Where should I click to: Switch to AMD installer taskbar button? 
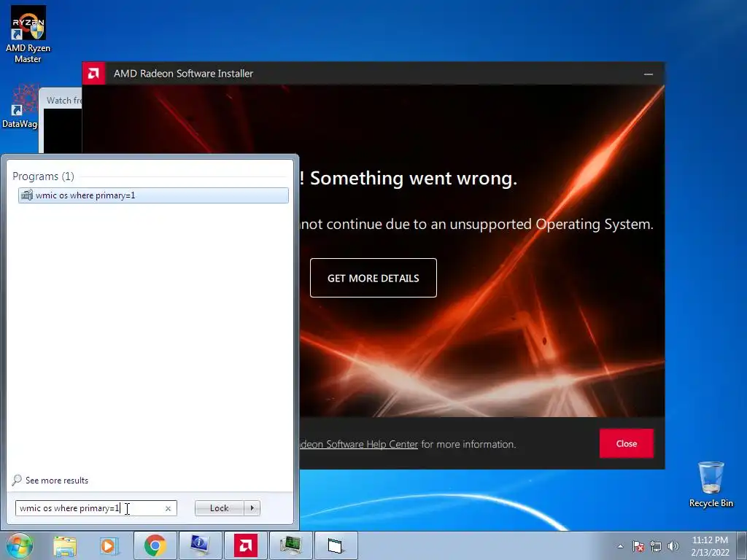(x=245, y=545)
